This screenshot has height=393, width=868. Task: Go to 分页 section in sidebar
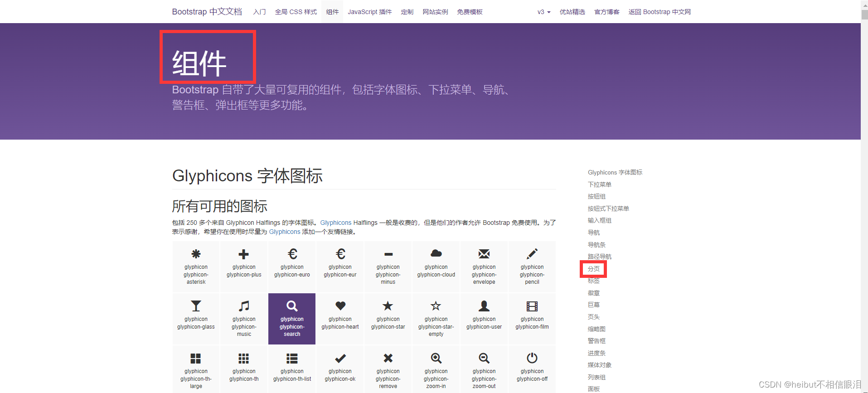(594, 269)
